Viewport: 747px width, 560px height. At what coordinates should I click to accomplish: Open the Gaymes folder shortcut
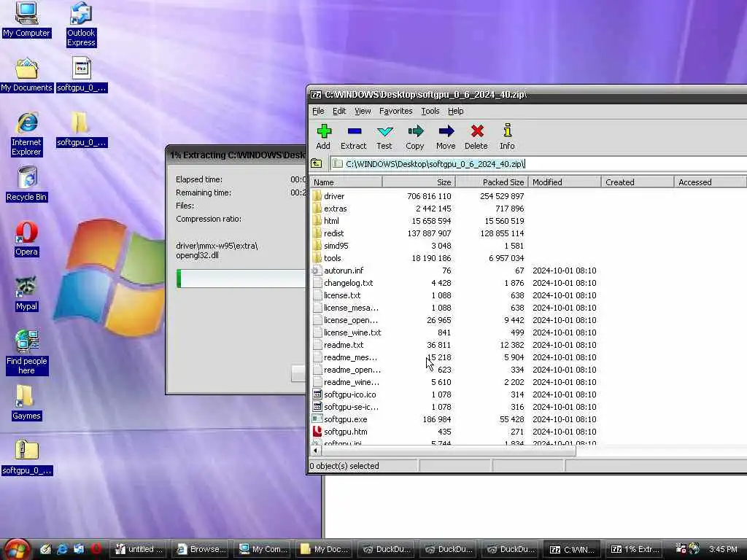[x=26, y=403]
